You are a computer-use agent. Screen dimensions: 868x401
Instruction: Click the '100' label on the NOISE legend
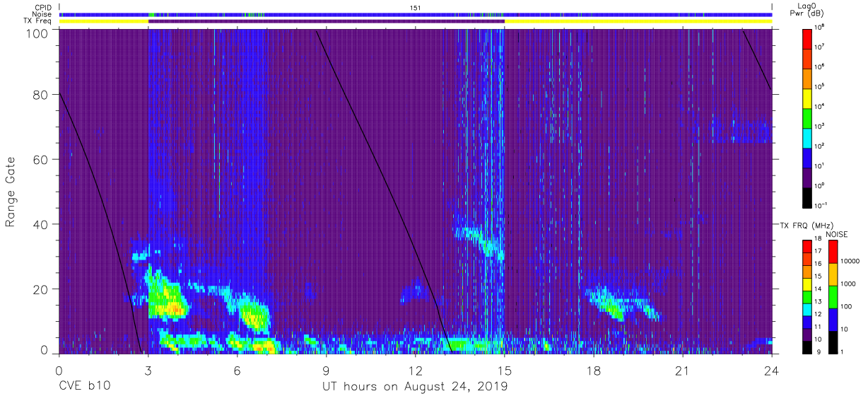click(x=846, y=306)
